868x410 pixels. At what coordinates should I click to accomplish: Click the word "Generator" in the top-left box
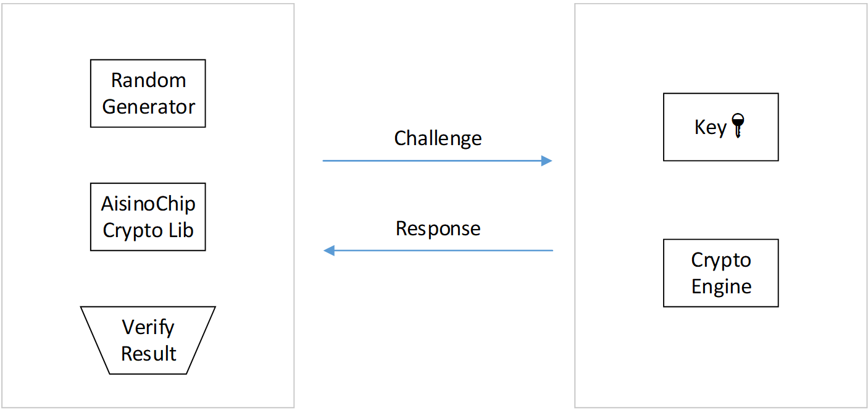tap(148, 107)
